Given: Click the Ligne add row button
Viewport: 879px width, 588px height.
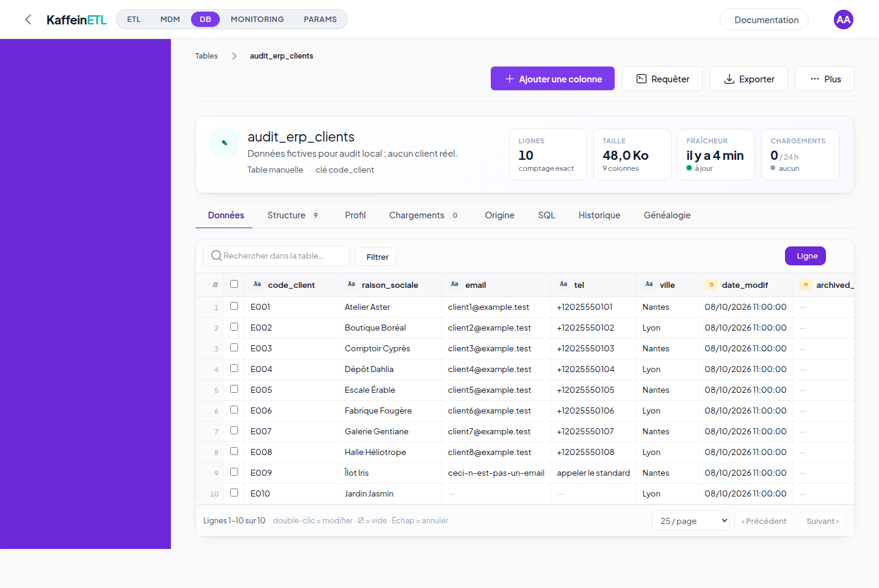Looking at the screenshot, I should [x=805, y=256].
